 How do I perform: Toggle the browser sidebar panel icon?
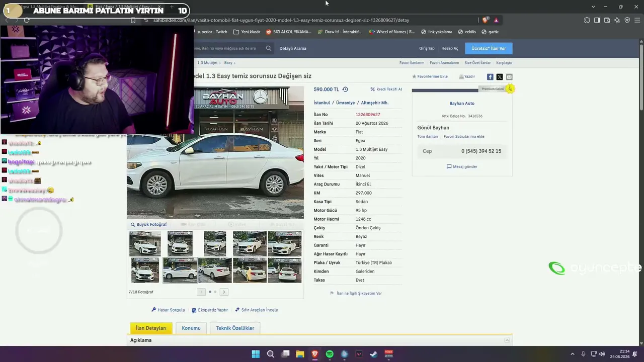click(597, 20)
